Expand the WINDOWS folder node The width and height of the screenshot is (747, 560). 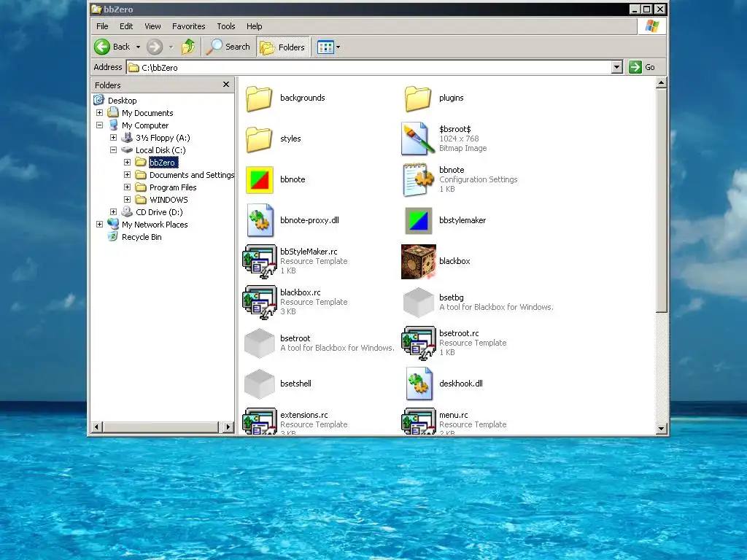(x=127, y=200)
